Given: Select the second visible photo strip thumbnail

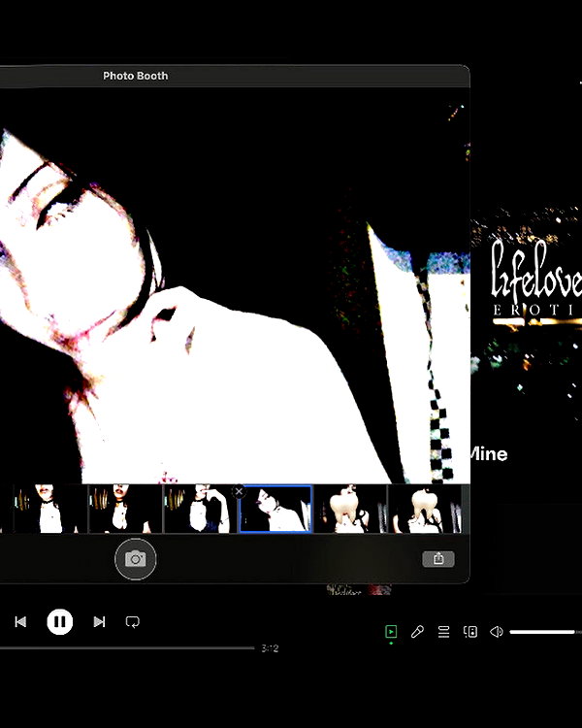Looking at the screenshot, I should pyautogui.click(x=125, y=509).
